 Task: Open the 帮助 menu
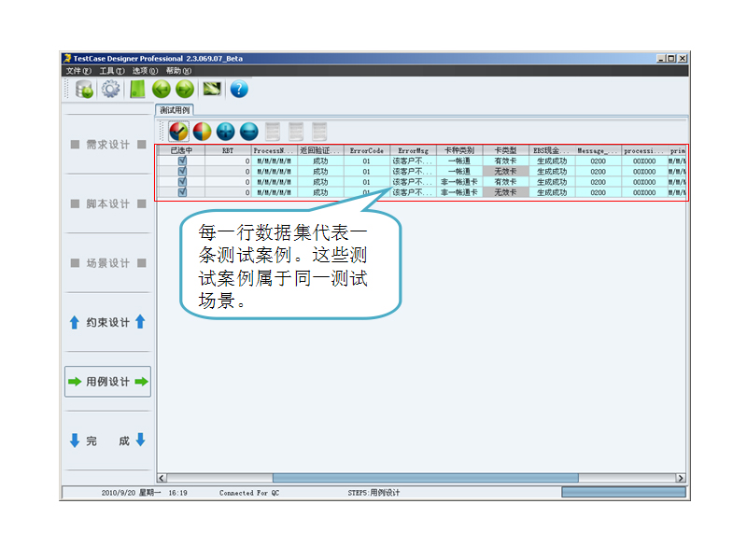(178, 71)
